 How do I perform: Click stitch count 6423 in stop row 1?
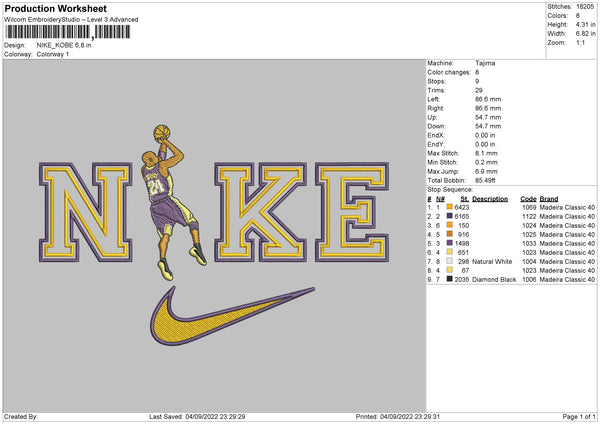(x=461, y=207)
